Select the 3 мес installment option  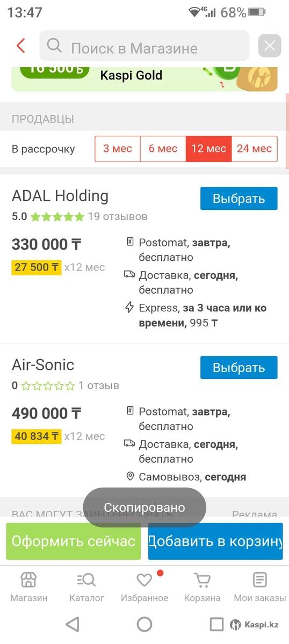pos(118,149)
